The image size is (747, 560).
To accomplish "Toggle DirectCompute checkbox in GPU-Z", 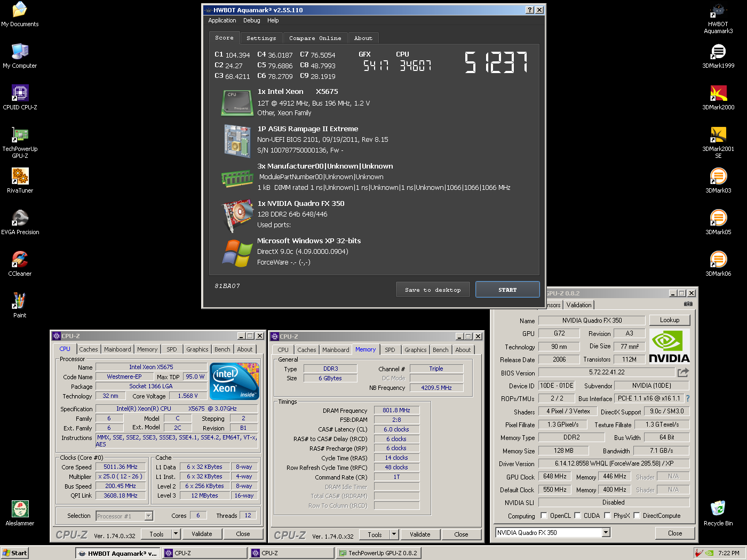I will pyautogui.click(x=637, y=516).
